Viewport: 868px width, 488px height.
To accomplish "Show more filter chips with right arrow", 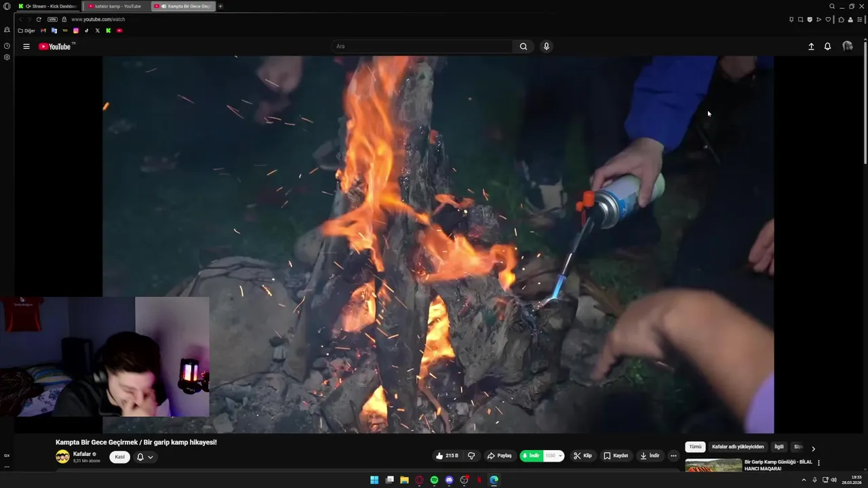I will [813, 448].
